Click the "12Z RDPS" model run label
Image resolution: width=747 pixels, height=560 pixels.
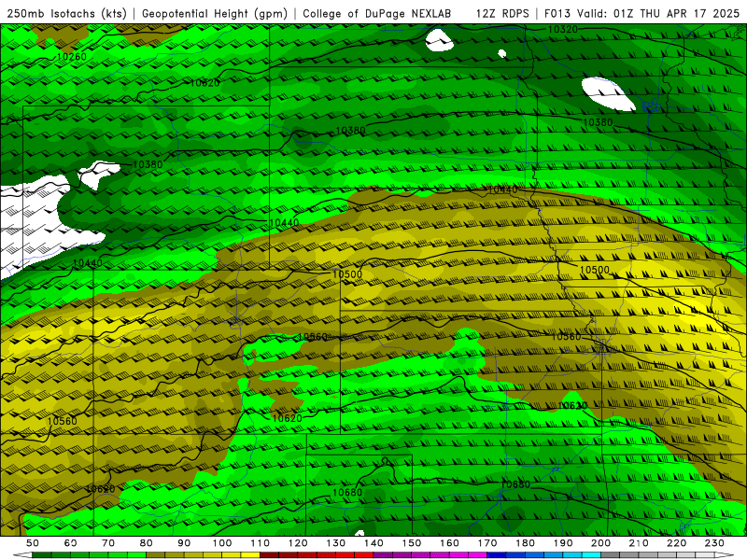[502, 13]
